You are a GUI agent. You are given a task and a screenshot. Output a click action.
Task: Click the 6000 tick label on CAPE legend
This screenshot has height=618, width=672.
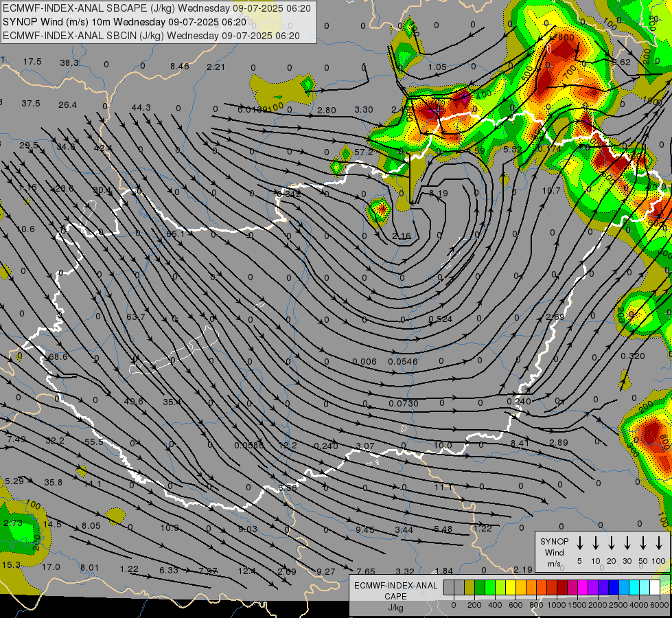coord(660,605)
